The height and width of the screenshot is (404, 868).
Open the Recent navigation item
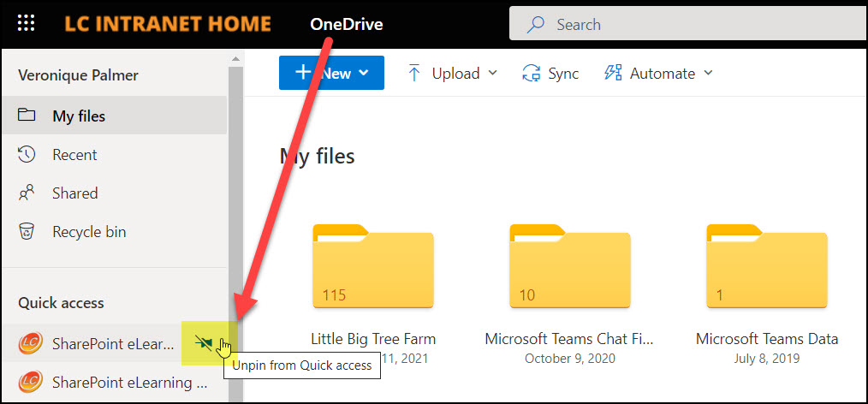74,155
